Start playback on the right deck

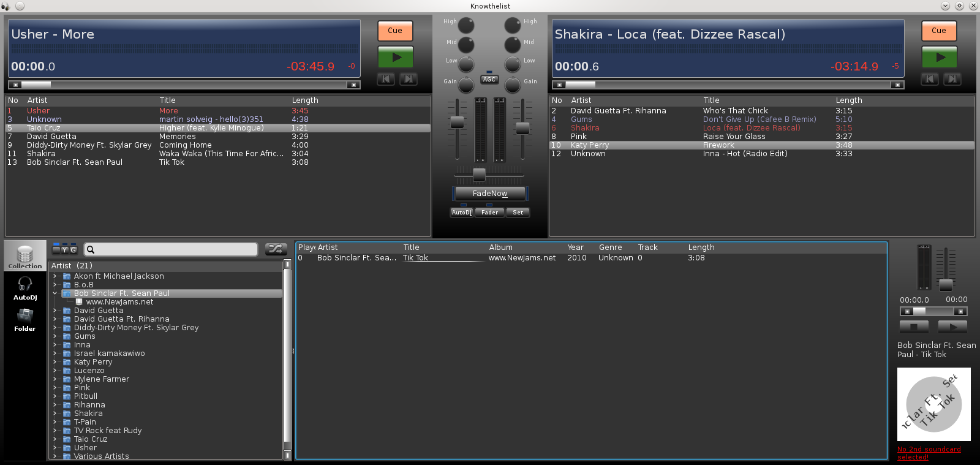coord(940,57)
